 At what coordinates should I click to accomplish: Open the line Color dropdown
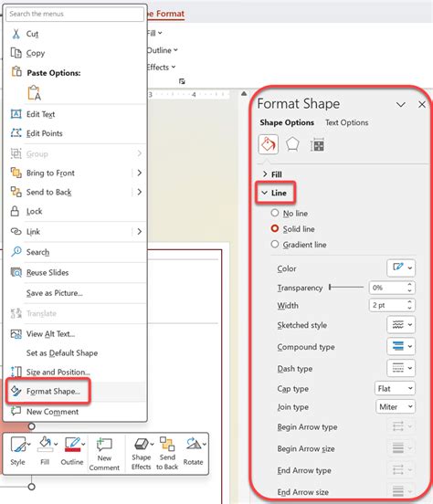tap(401, 268)
